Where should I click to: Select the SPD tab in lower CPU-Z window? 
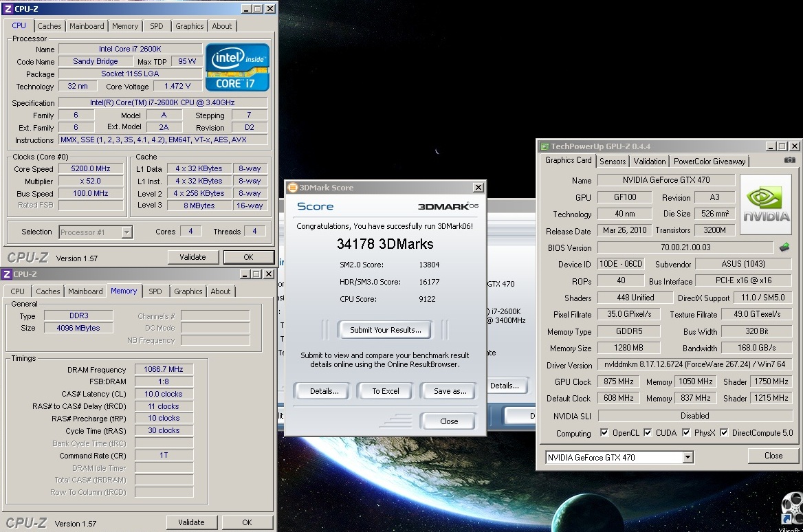point(155,291)
